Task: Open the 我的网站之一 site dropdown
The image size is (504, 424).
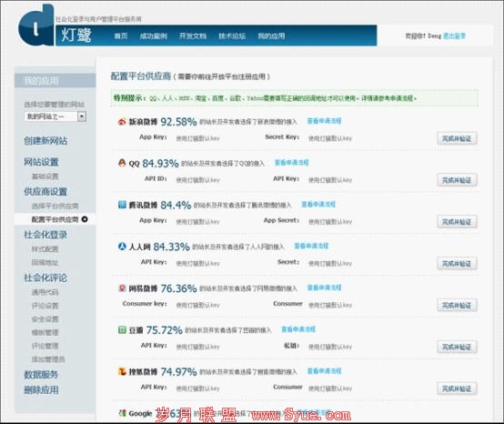Action: (55, 116)
